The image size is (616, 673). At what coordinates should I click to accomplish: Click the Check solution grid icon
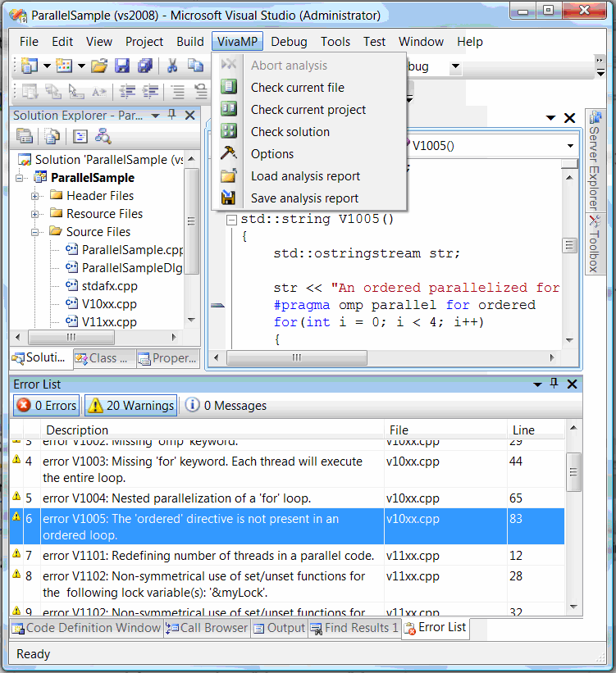click(x=229, y=131)
